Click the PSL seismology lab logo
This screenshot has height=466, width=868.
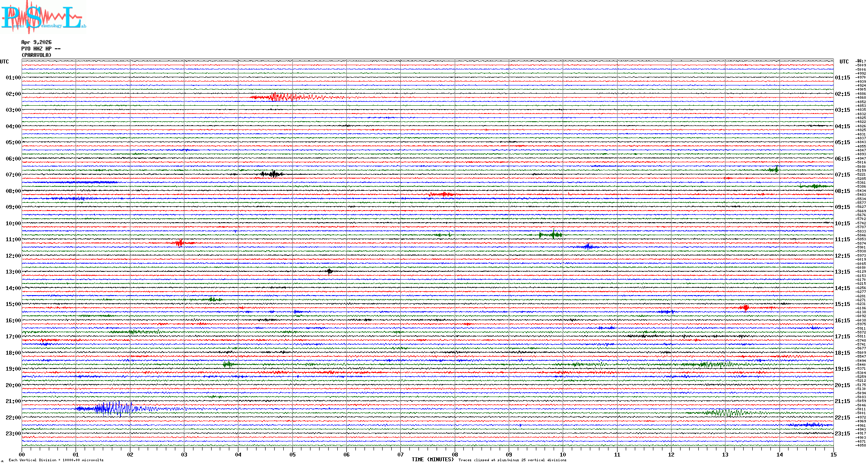(x=43, y=17)
